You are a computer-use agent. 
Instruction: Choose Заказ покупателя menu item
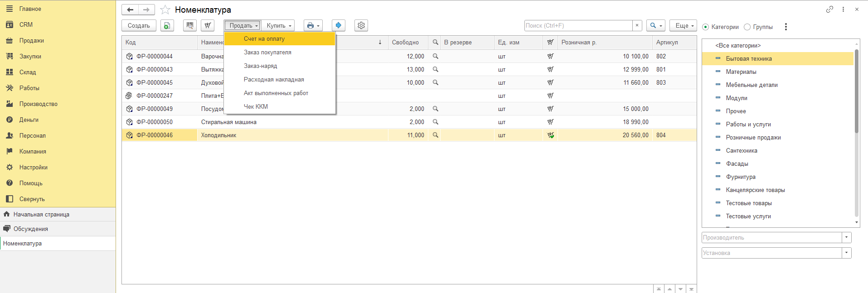(x=280, y=52)
